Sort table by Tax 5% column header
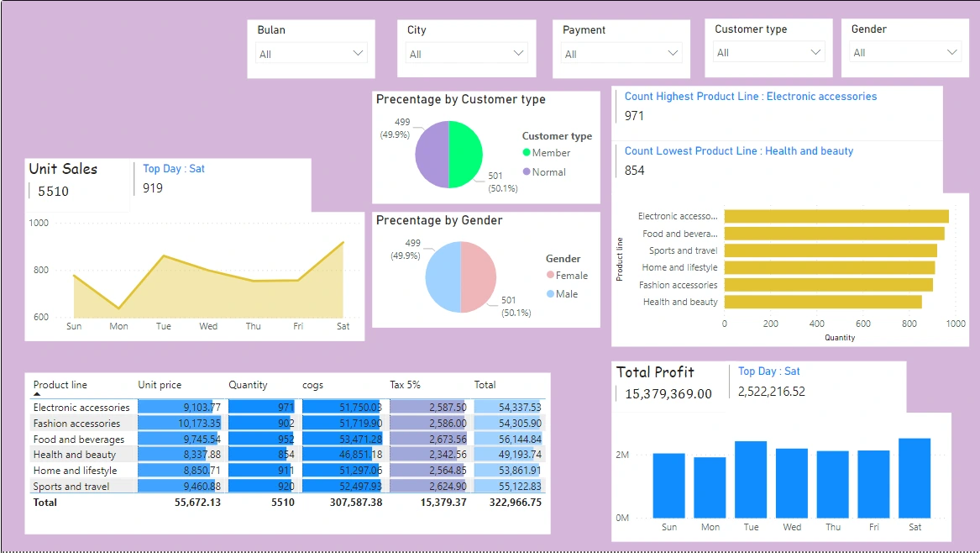This screenshot has height=553, width=980. (x=405, y=385)
